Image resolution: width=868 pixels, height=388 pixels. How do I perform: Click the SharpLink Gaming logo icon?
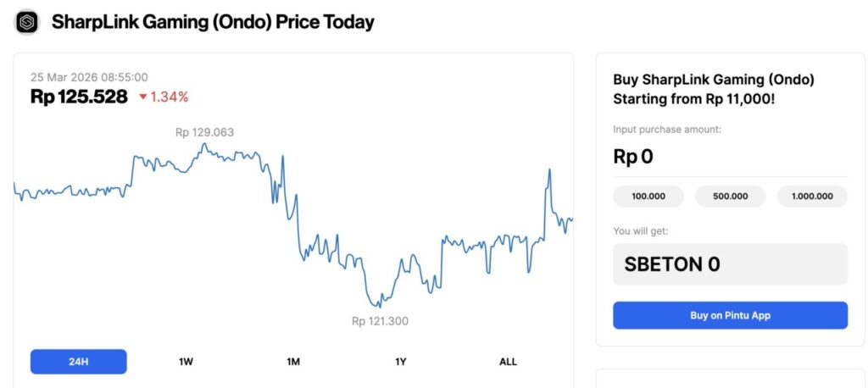click(27, 22)
